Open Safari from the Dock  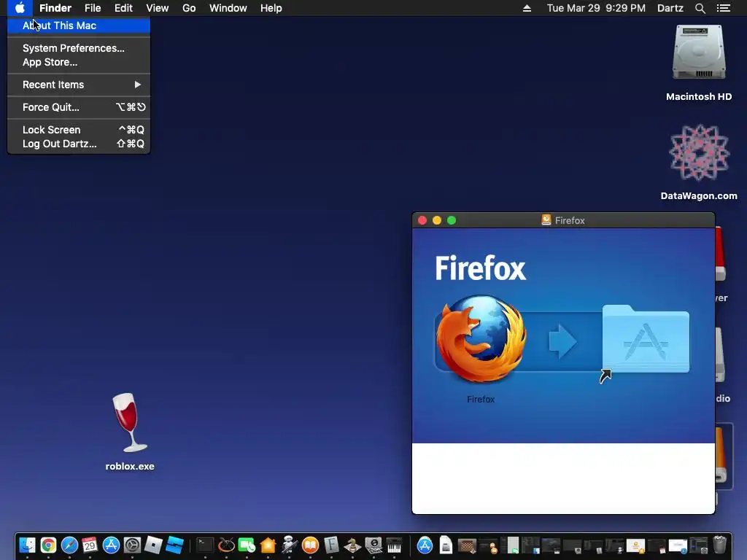point(69,545)
